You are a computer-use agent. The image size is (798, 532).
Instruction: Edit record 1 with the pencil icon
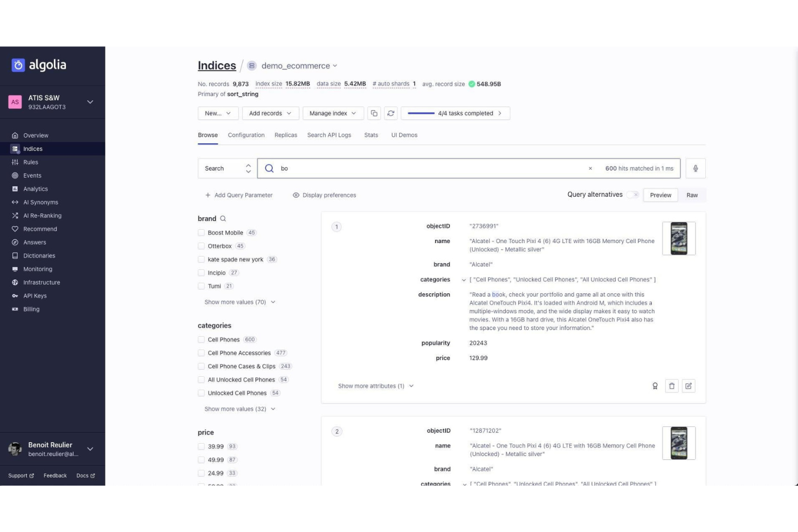tap(689, 386)
